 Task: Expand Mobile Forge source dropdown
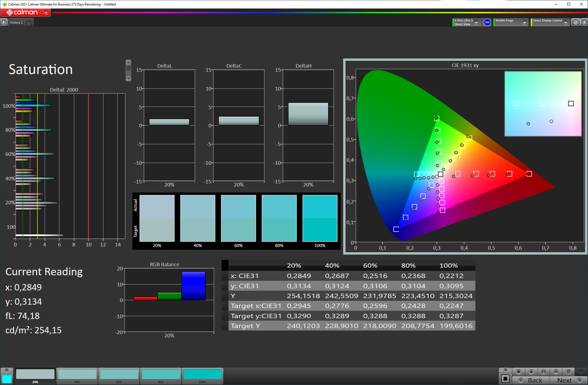tap(524, 22)
